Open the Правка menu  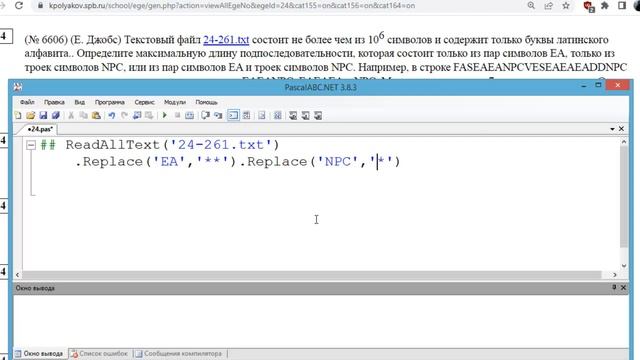(x=54, y=102)
